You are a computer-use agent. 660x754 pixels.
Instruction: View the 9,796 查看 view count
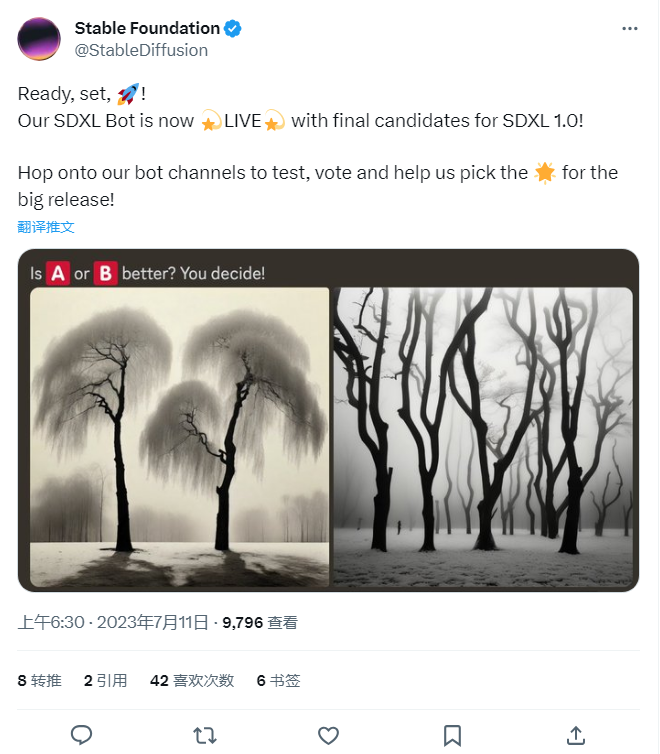pyautogui.click(x=260, y=622)
